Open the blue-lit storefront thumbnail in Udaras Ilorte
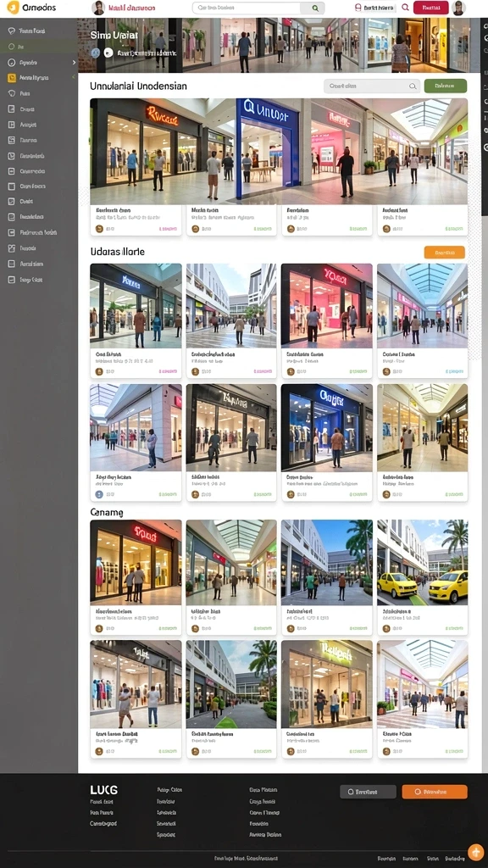This screenshot has width=488, height=868. point(326,427)
